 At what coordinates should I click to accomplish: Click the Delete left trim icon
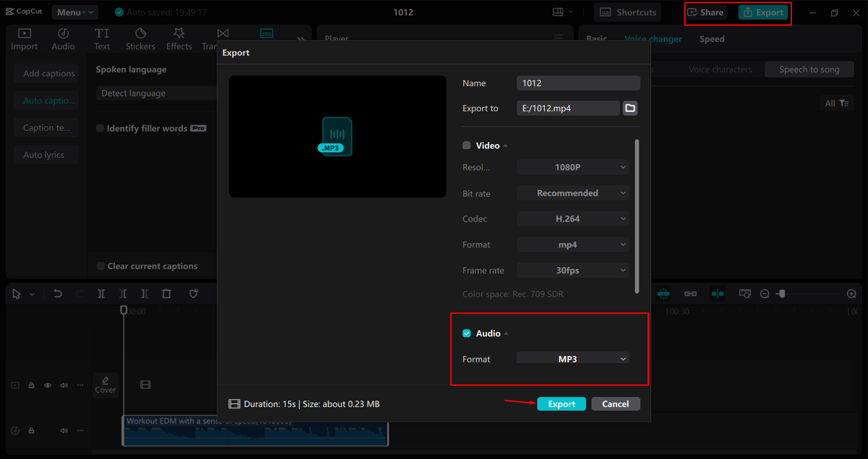123,294
